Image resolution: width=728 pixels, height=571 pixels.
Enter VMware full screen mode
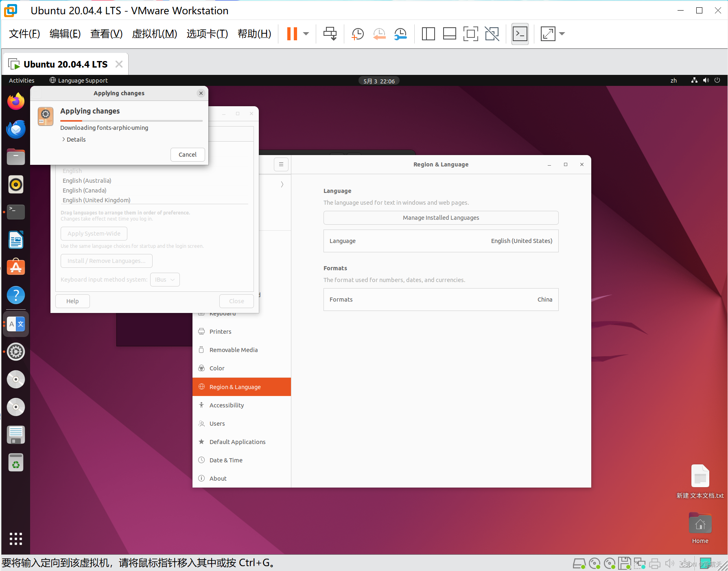(x=470, y=34)
